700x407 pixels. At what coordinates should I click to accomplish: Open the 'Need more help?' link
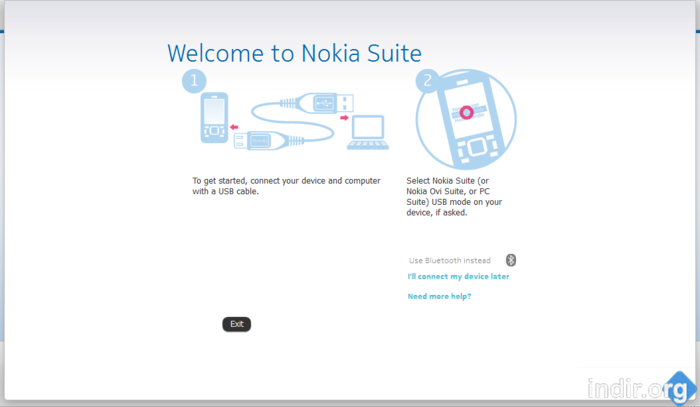(439, 296)
